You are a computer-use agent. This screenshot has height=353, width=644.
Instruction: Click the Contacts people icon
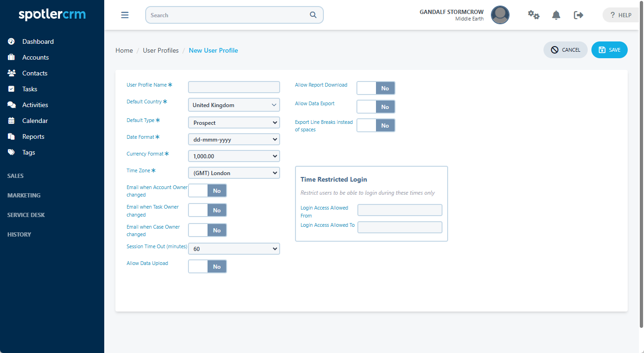click(x=12, y=73)
